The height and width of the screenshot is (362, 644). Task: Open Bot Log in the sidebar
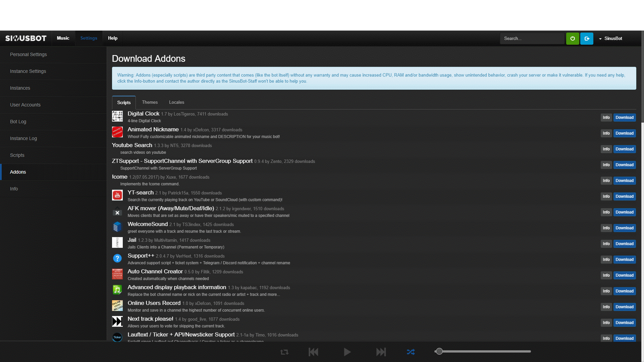pos(18,122)
